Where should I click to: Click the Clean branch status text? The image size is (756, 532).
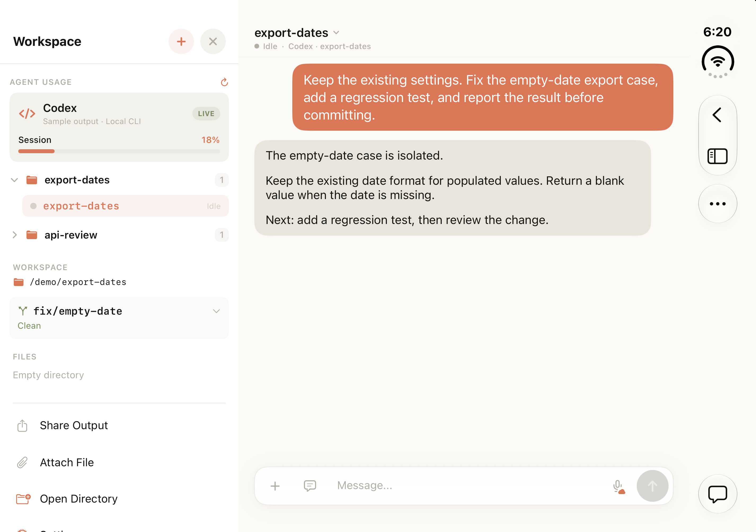click(29, 326)
